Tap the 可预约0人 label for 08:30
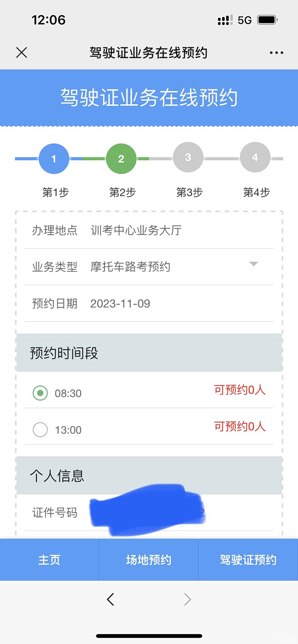 pos(240,390)
